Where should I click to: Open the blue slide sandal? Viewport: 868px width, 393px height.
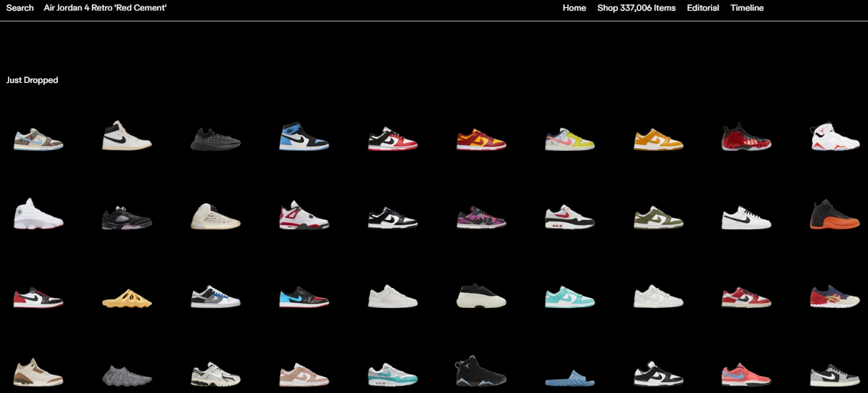569,377
